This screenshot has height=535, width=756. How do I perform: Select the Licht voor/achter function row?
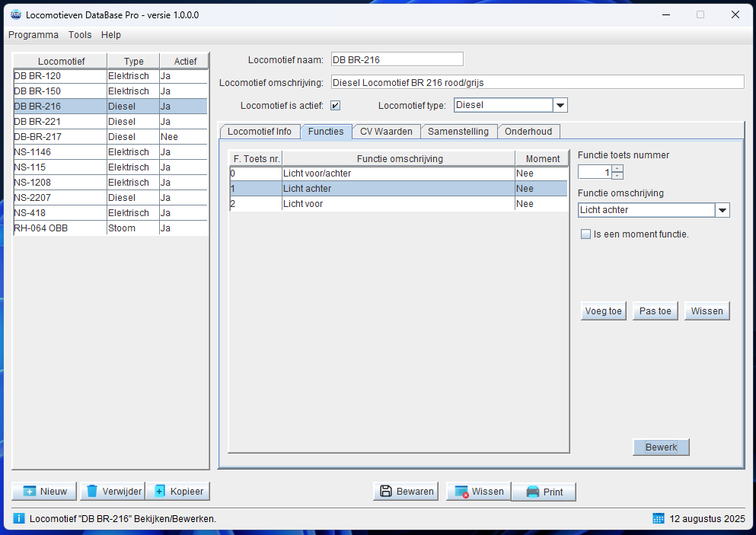tap(399, 174)
